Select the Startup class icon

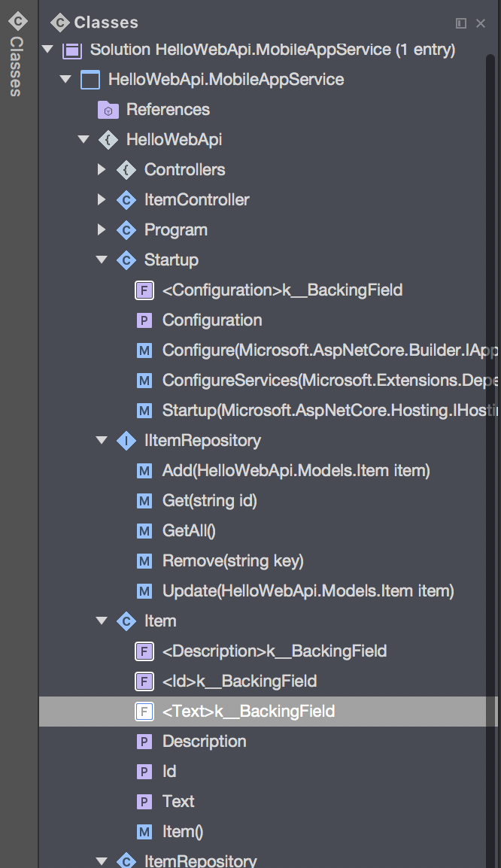pos(126,259)
